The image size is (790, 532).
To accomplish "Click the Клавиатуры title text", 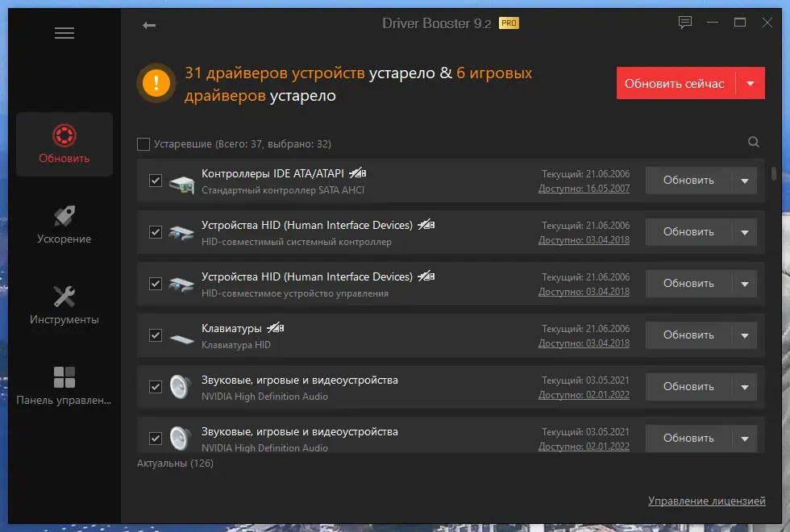I will (x=231, y=329).
